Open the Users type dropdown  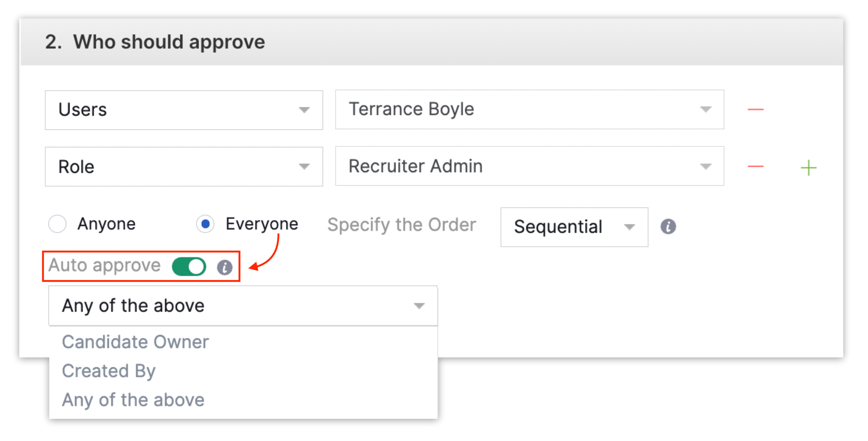(x=184, y=110)
